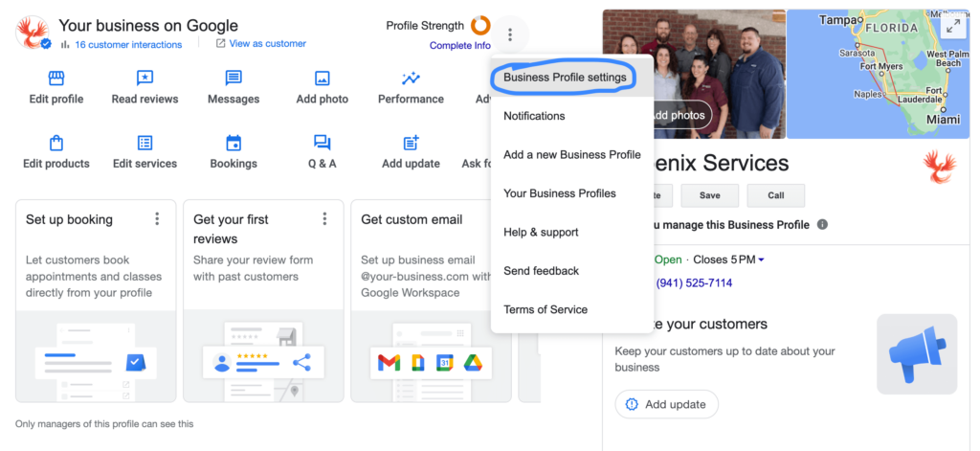Image resolution: width=980 pixels, height=451 pixels.
Task: Click the Save button in the knowledge panel
Action: tap(710, 195)
